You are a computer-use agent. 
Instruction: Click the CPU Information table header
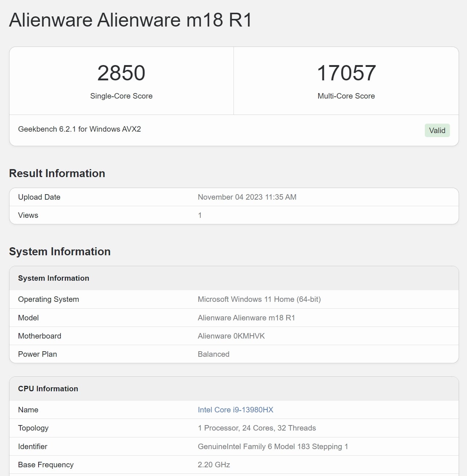48,389
